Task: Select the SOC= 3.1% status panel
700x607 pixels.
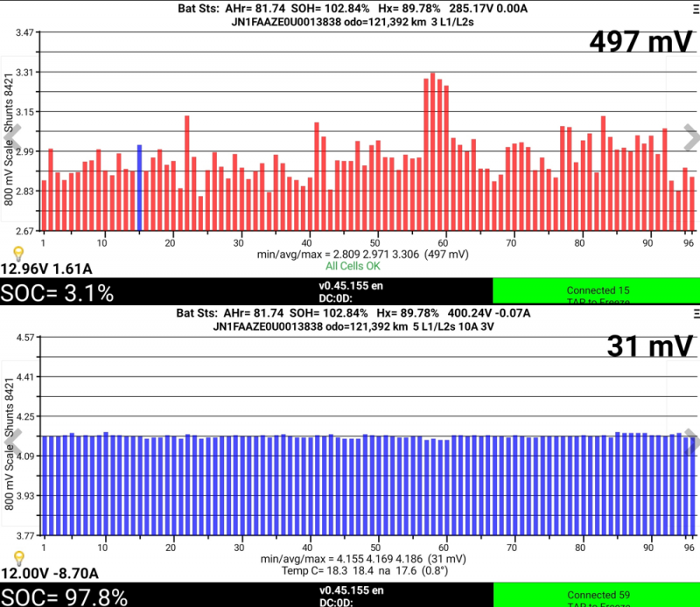Action: [246, 291]
